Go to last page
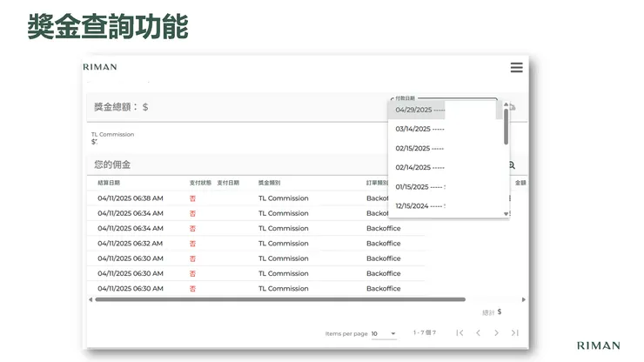This screenshot has height=362, width=644. click(x=514, y=332)
